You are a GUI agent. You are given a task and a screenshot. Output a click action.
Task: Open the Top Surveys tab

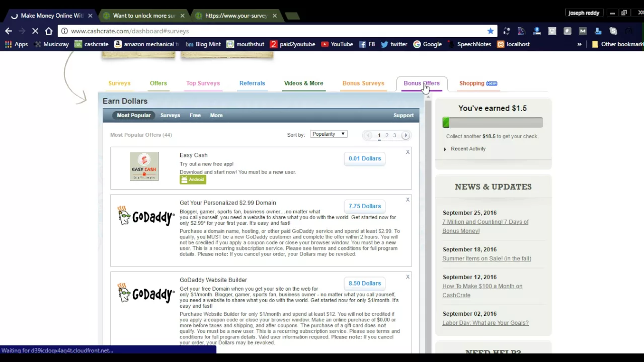tap(203, 83)
